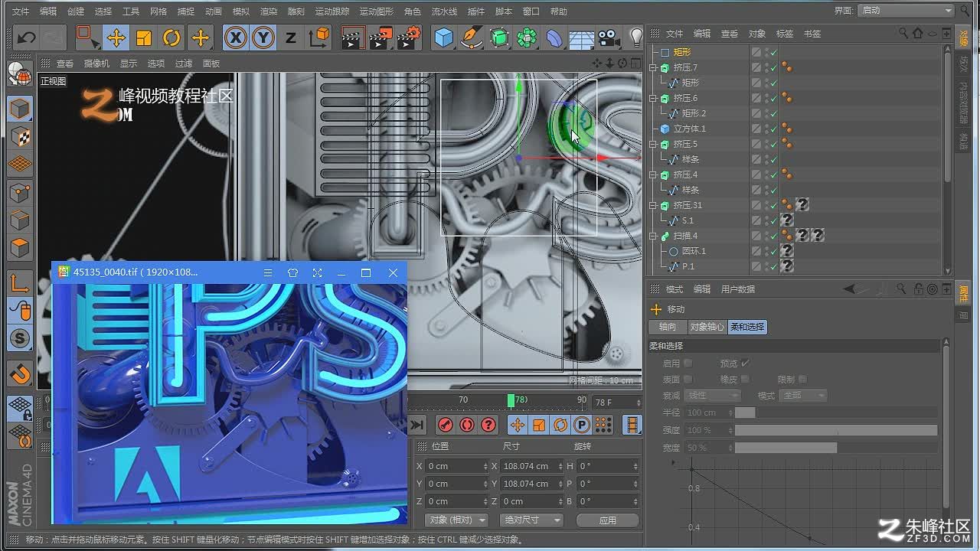The width and height of the screenshot is (980, 551).
Task: Open the 绝对尺寸 dropdown
Action: [531, 520]
